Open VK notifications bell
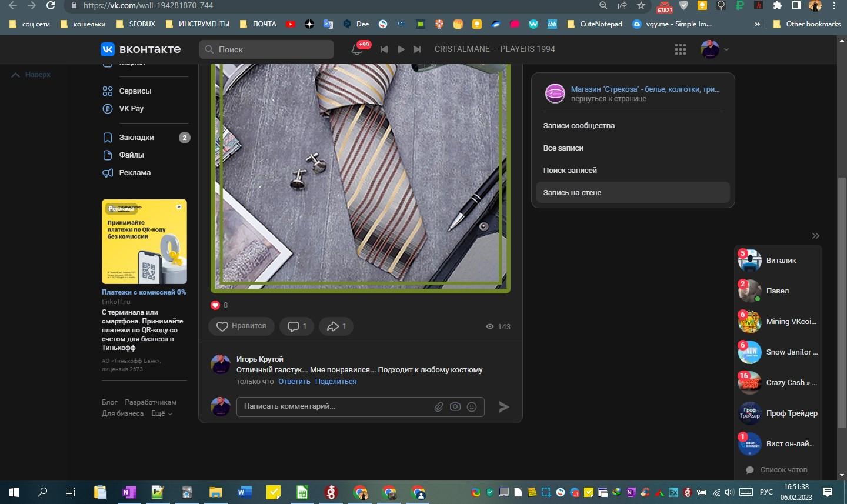 357,49
